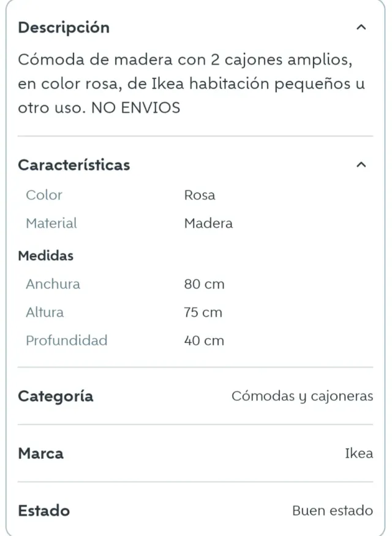
Task: Click the Categoría row label
Action: [x=56, y=396]
